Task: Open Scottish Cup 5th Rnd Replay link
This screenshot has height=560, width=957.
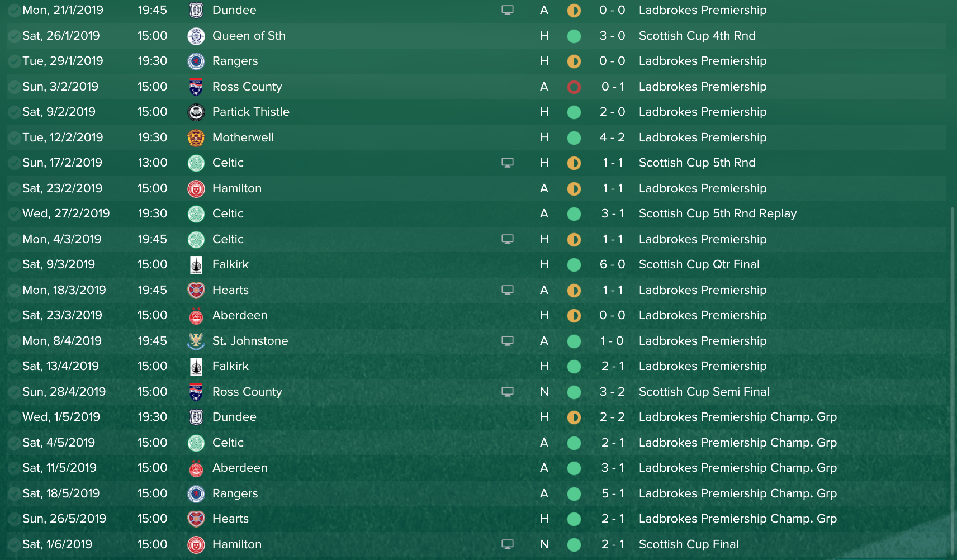Action: (718, 213)
